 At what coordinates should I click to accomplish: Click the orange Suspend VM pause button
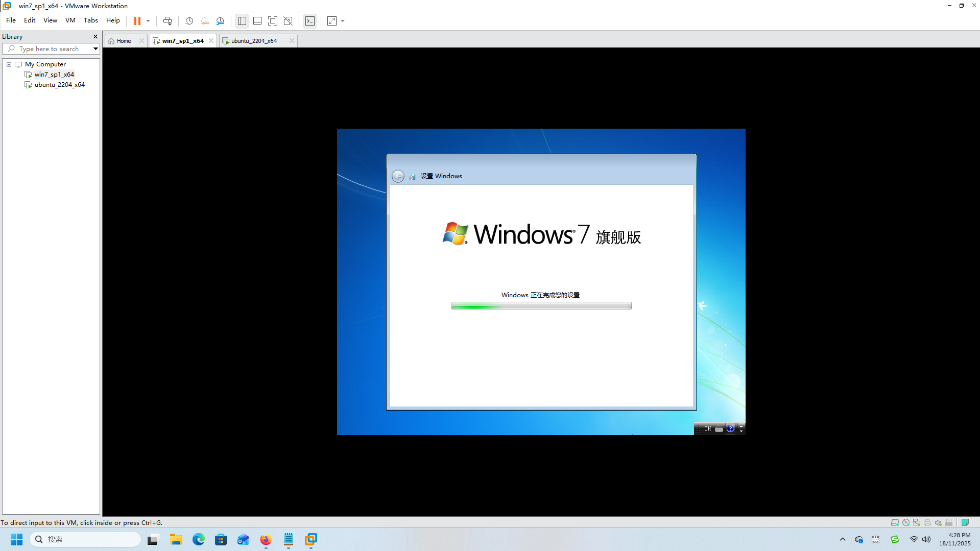click(x=137, y=21)
